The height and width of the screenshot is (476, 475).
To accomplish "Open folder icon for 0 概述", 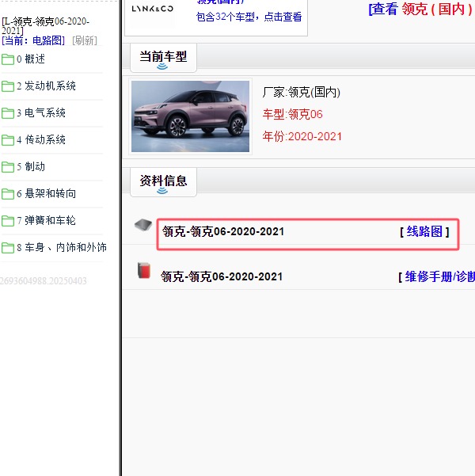I will click(8, 59).
